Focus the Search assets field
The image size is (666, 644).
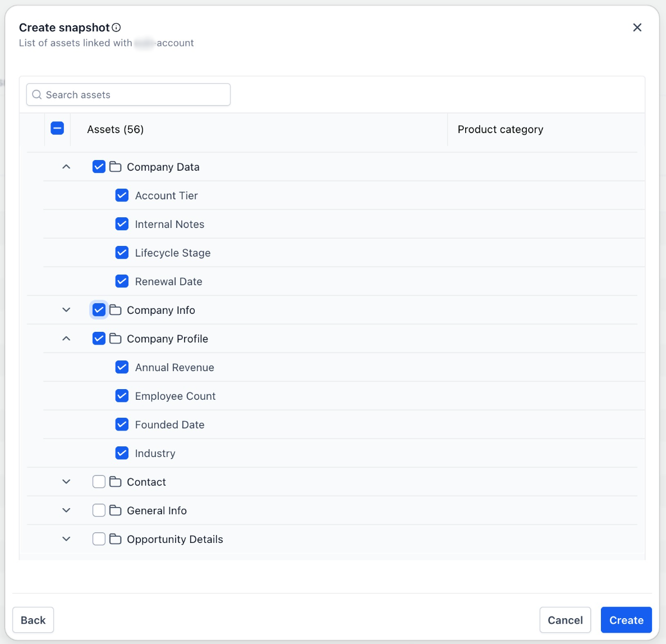pyautogui.click(x=128, y=94)
